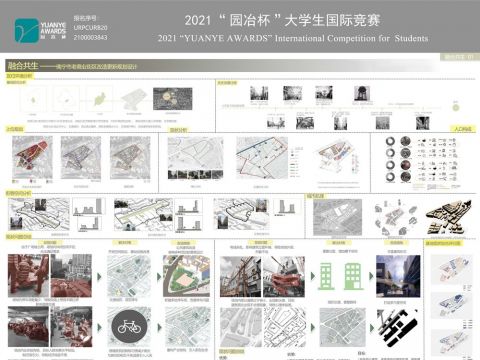
Task: Click the heading "2021 园冶杯 大学生国际竞赛"
Action: pos(283,20)
